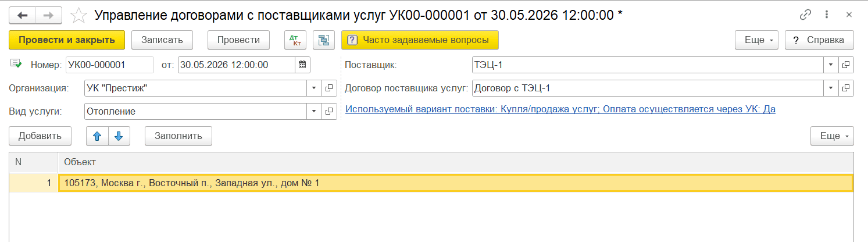Add document to favorites with star icon
The height and width of the screenshot is (242, 868).
[78, 16]
